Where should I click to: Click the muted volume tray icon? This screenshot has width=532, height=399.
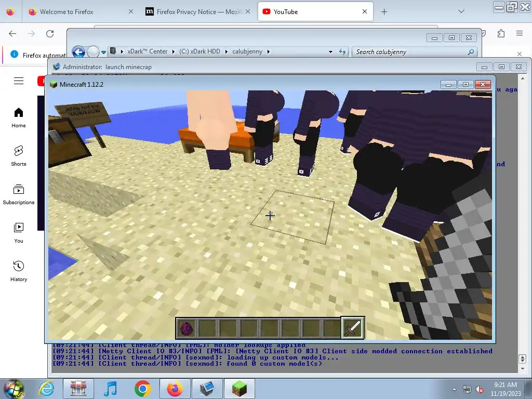pyautogui.click(x=479, y=390)
